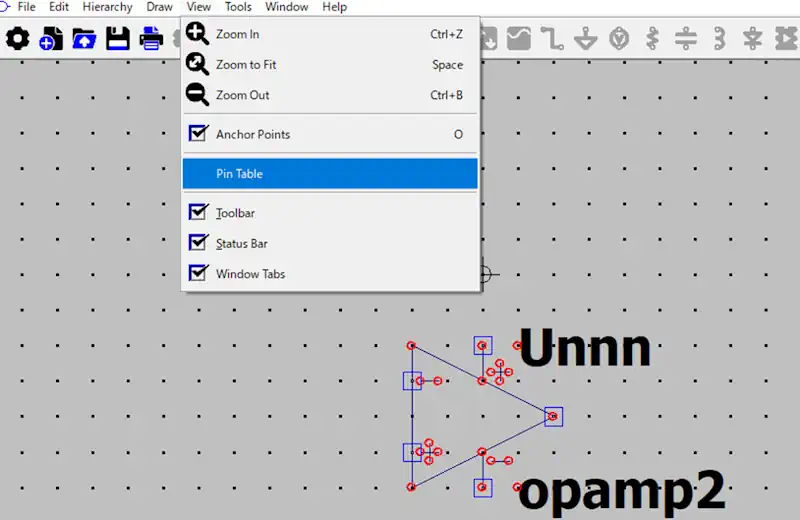The height and width of the screenshot is (520, 800).
Task: Click the opamp output pin square
Action: tap(553, 416)
